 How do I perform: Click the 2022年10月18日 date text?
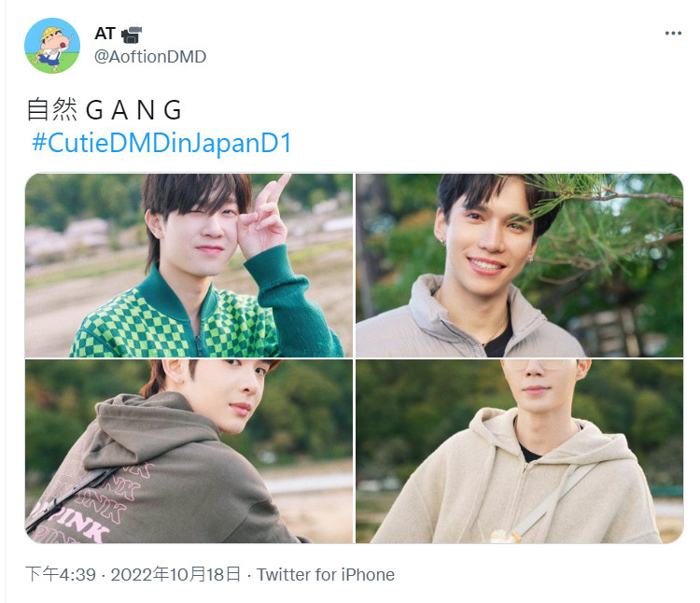pos(175,574)
